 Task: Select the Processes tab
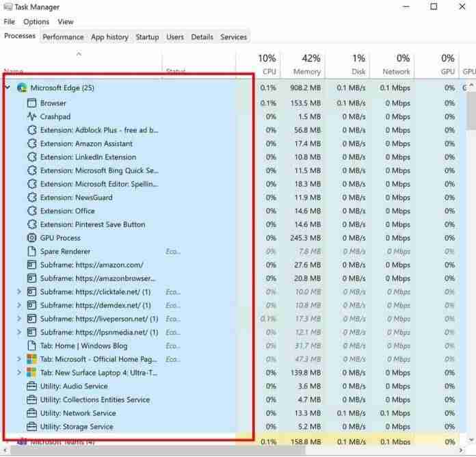click(x=20, y=36)
